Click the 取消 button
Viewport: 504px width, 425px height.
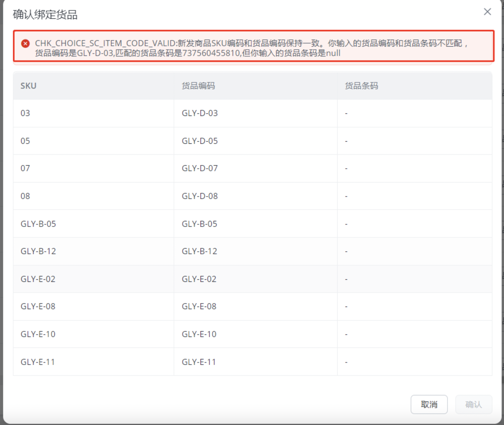coord(429,404)
